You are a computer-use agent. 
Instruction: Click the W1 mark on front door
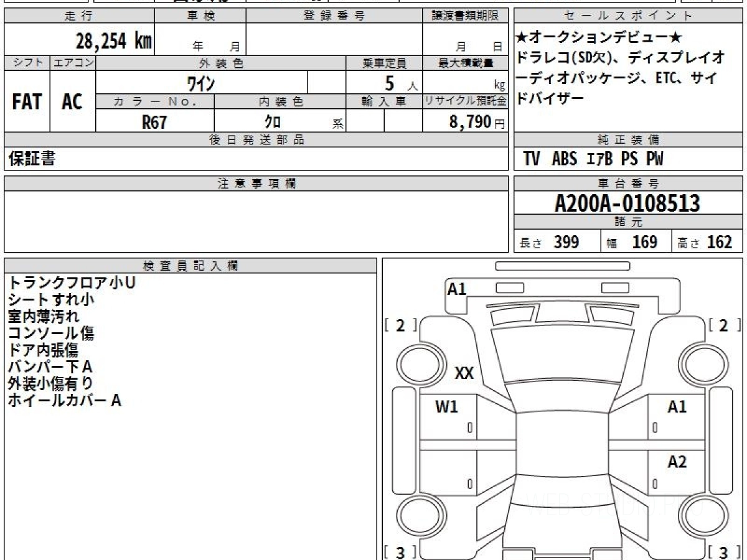[446, 407]
